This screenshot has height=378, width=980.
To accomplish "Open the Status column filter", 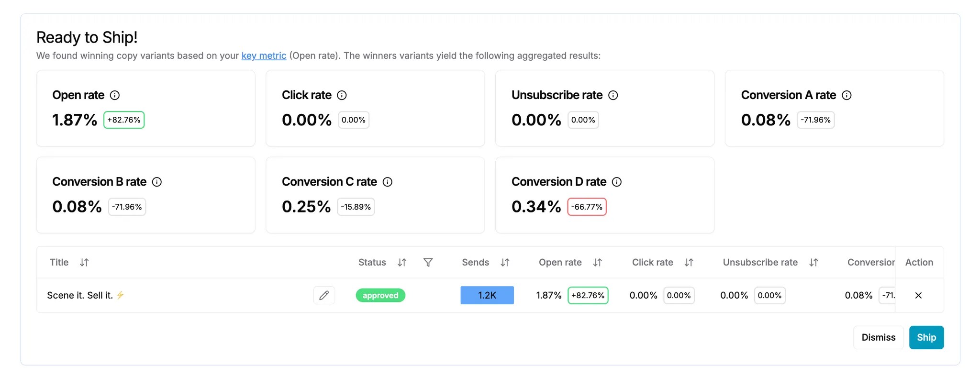I will click(428, 262).
